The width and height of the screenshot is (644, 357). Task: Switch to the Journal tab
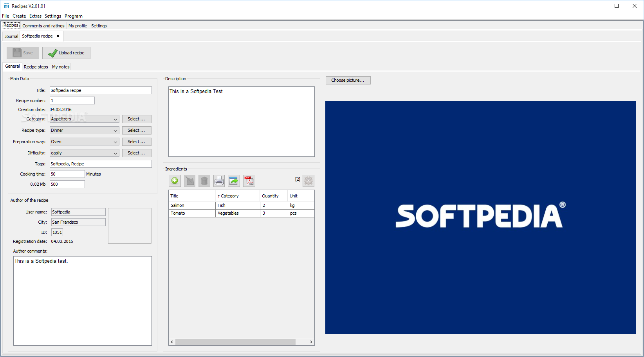click(x=11, y=36)
